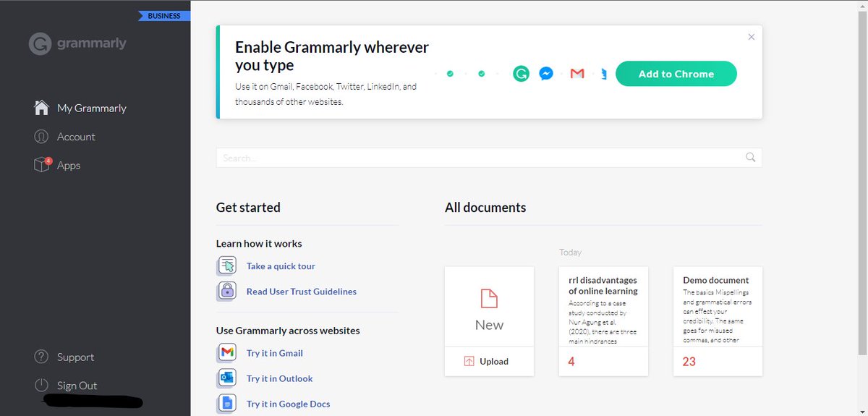
Task: Click the Grammarly logo in sidebar
Action: tap(77, 44)
